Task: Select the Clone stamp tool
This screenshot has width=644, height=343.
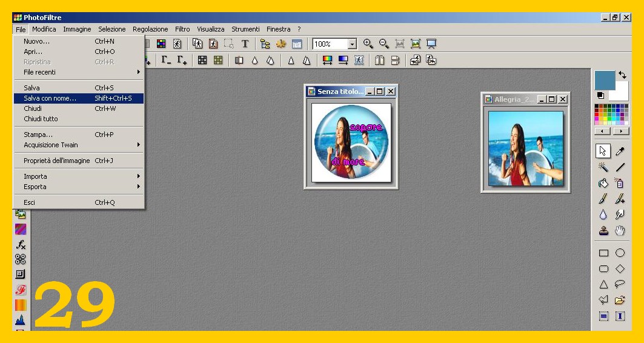Action: point(603,230)
